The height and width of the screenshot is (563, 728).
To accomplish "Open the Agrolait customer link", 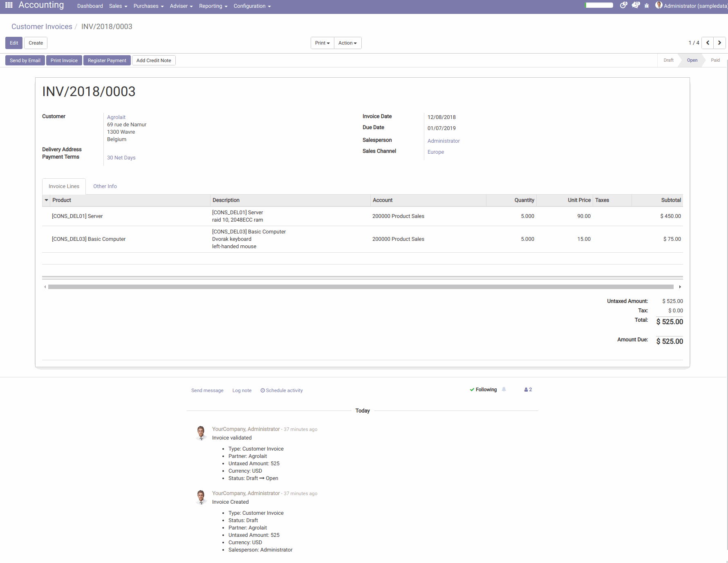I will click(x=116, y=117).
